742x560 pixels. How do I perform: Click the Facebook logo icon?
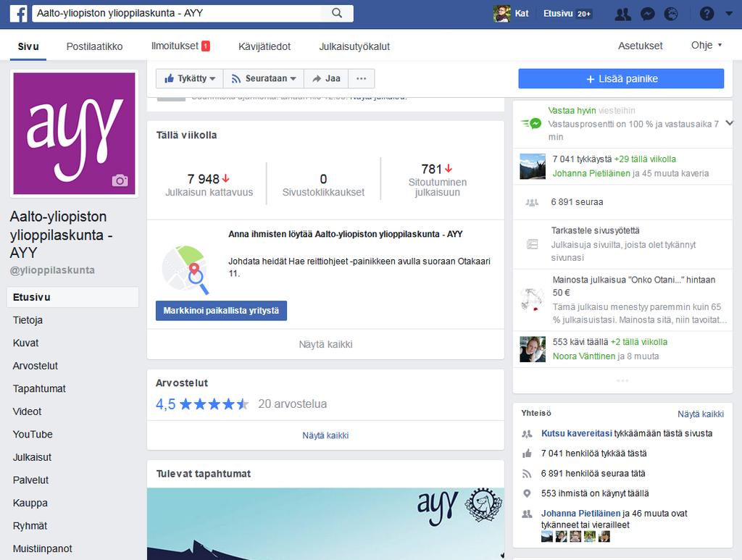point(18,14)
